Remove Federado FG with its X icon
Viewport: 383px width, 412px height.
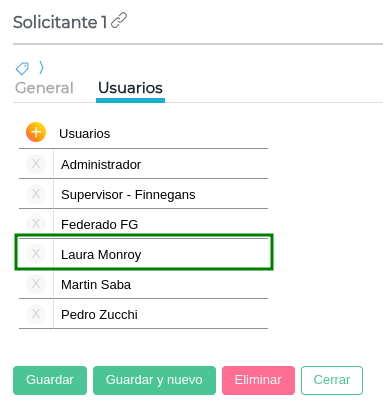coord(36,224)
